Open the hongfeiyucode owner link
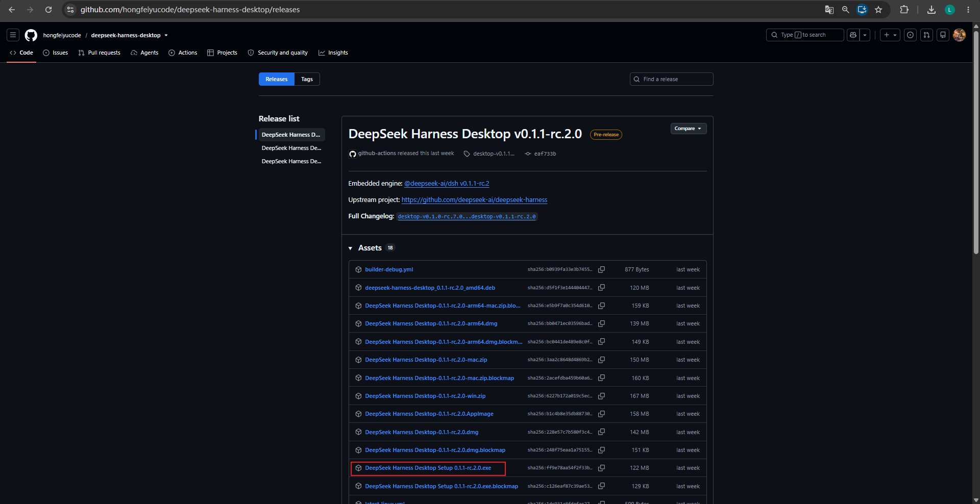Image resolution: width=980 pixels, height=504 pixels. pyautogui.click(x=62, y=35)
